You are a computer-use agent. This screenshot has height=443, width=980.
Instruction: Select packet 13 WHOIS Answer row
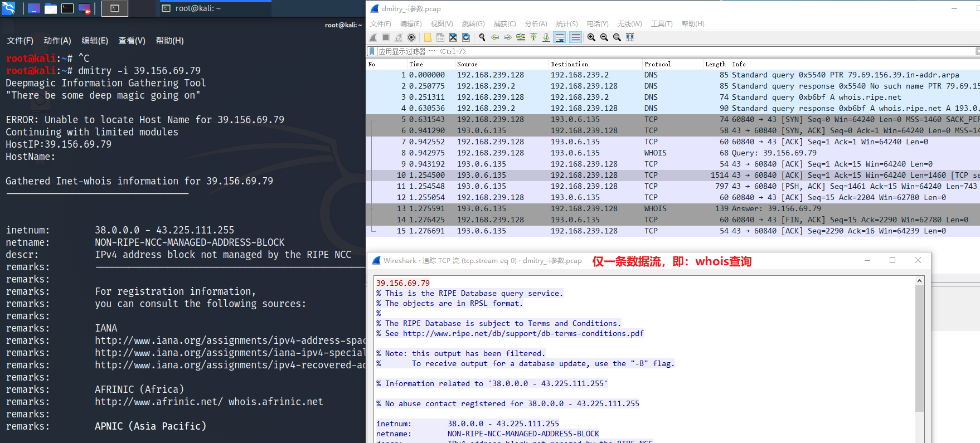[673, 208]
